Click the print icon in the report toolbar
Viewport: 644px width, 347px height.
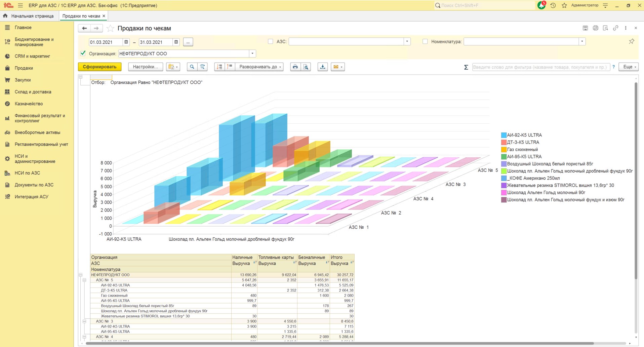coord(295,67)
